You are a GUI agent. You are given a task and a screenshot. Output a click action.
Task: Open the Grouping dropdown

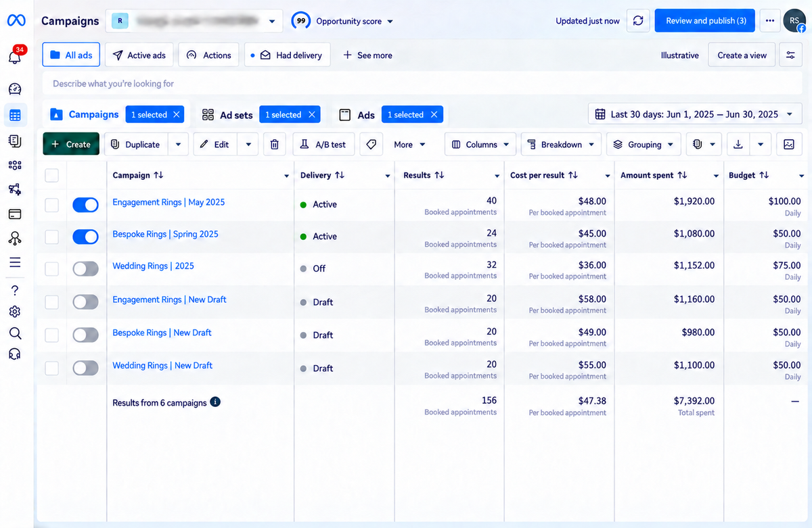[x=644, y=145]
